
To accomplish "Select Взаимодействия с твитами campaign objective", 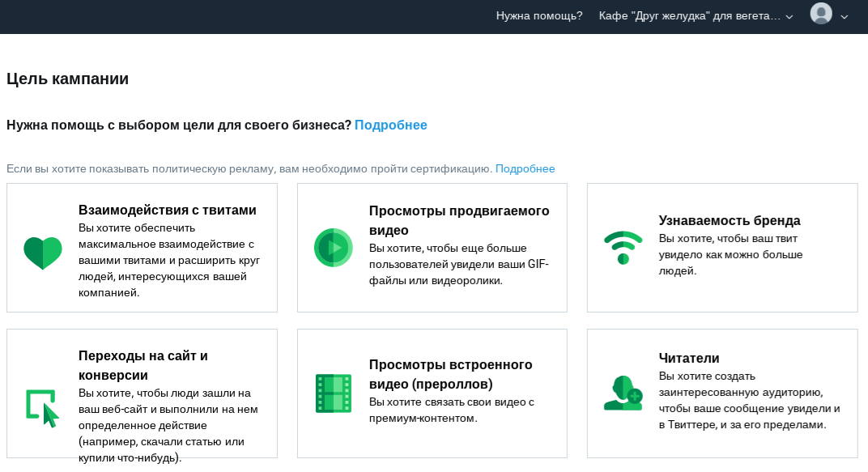I will 168,210.
